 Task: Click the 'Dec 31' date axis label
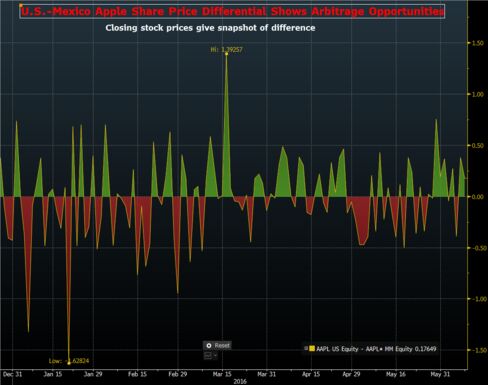(12, 374)
